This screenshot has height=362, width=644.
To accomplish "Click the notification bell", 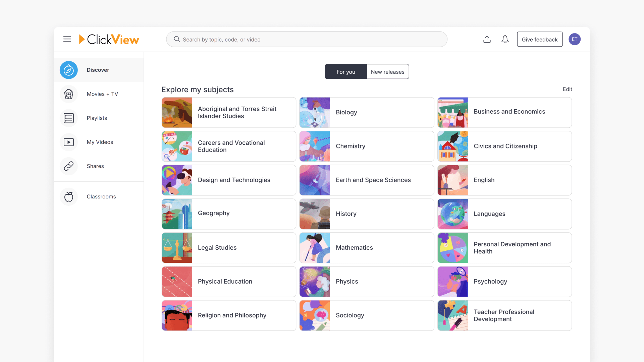I will (505, 39).
